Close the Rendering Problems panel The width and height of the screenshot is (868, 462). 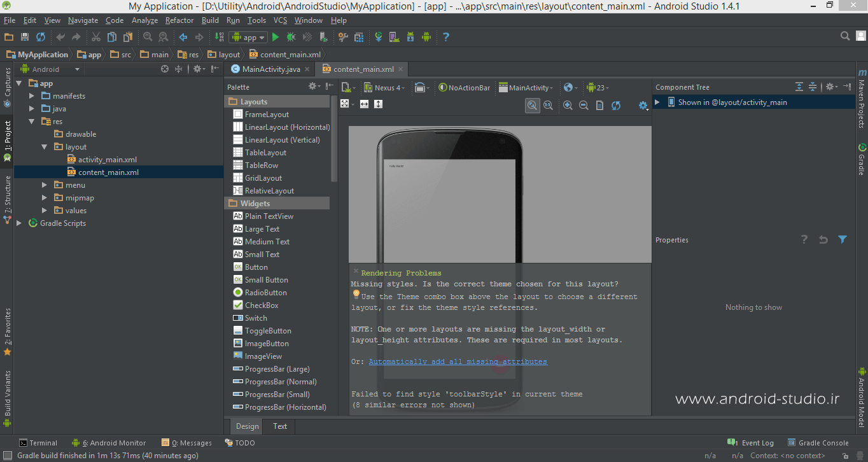(x=356, y=272)
